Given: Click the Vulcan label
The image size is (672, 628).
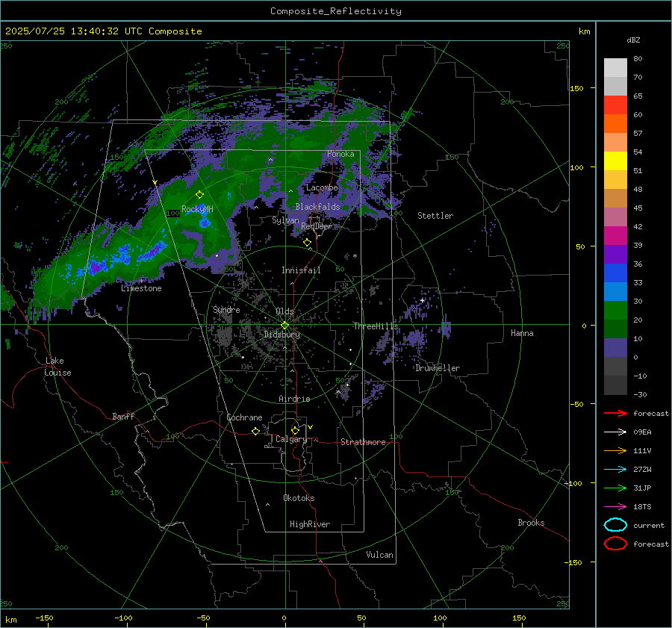Looking at the screenshot, I should (x=379, y=555).
